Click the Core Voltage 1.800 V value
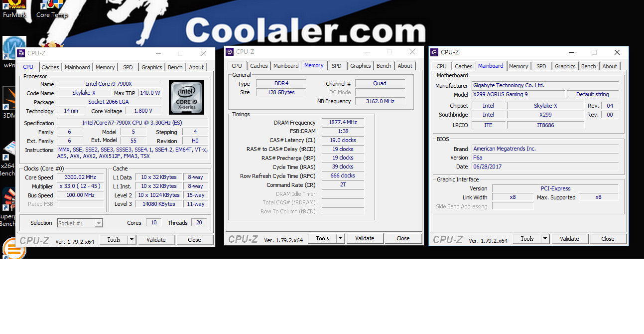The image size is (644, 334). tap(143, 111)
